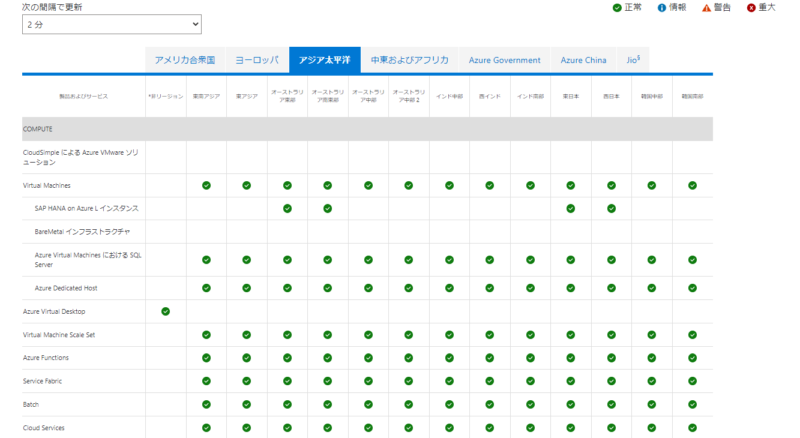Click Service Fabric status icon for 西インド
This screenshot has height=438, width=800.
click(489, 381)
